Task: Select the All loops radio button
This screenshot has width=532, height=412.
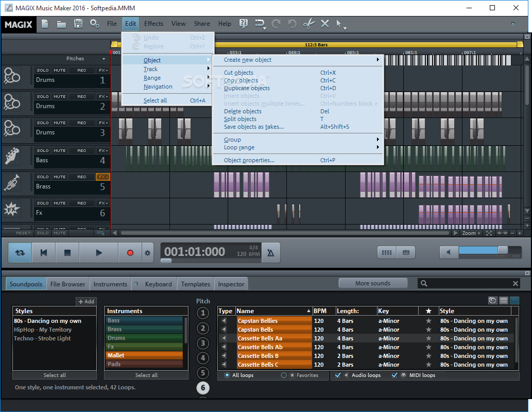Action: (x=227, y=375)
